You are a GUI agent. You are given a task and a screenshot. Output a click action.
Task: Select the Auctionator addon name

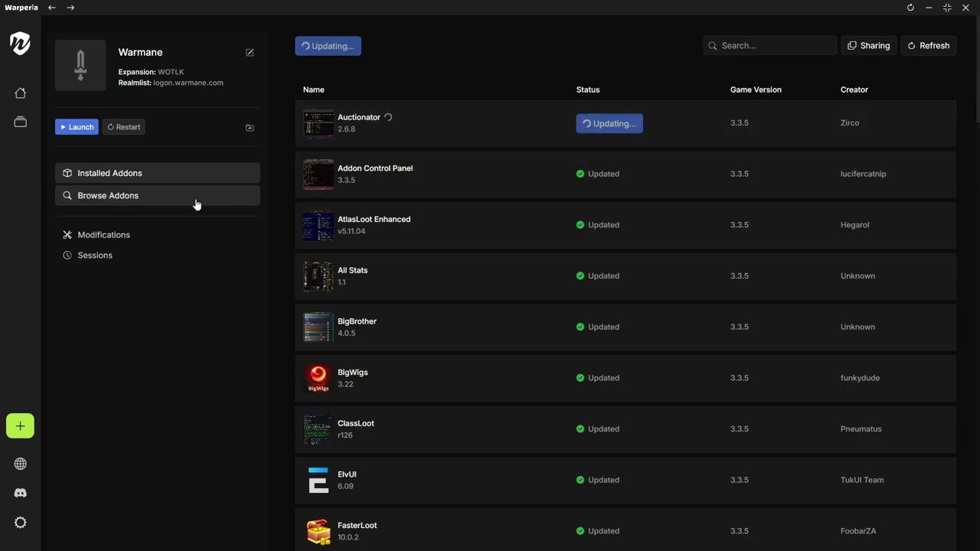[x=359, y=117]
